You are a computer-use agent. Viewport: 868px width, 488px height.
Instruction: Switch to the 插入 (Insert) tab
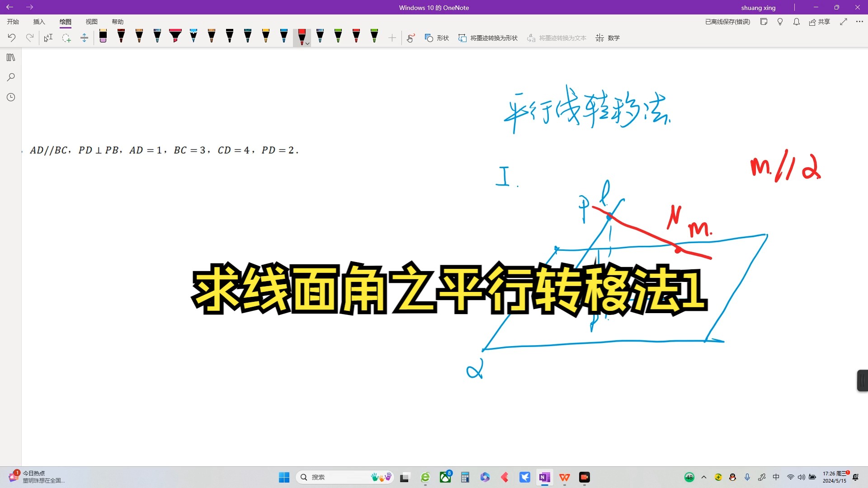pos(39,22)
